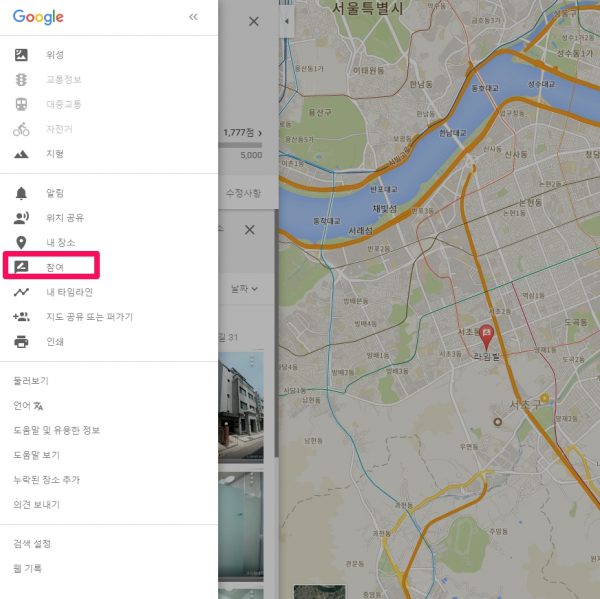Collapse the Google Maps side menu
The width and height of the screenshot is (600, 599).
[x=193, y=17]
